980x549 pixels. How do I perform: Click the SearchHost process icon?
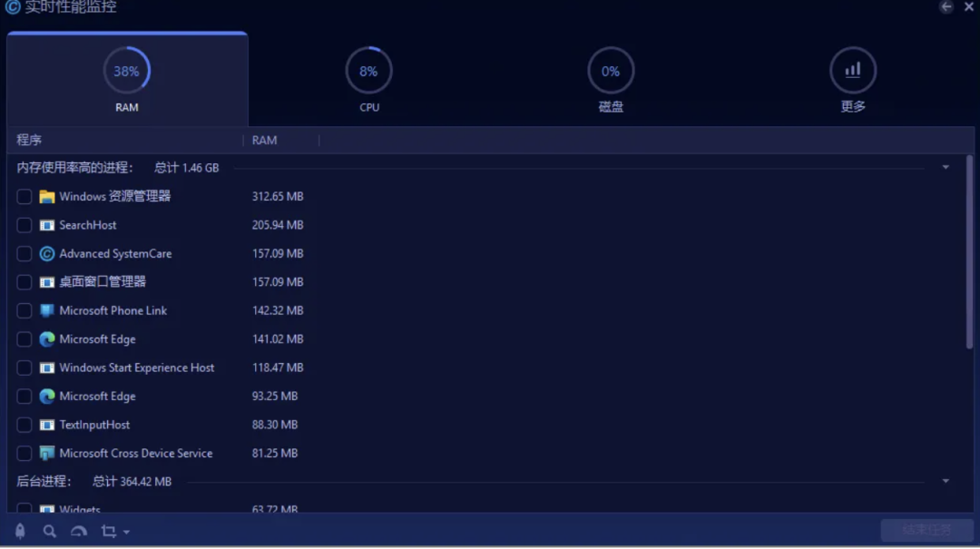pos(47,225)
